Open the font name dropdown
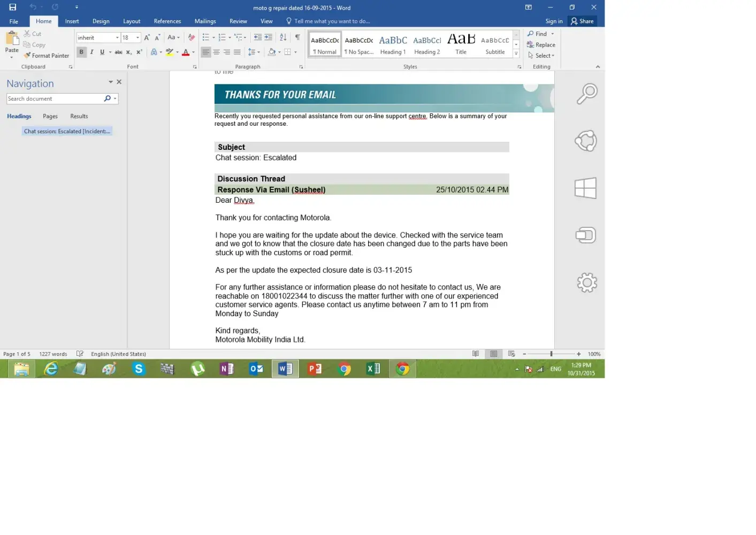Screen dimensions: 756x535 pos(117,38)
